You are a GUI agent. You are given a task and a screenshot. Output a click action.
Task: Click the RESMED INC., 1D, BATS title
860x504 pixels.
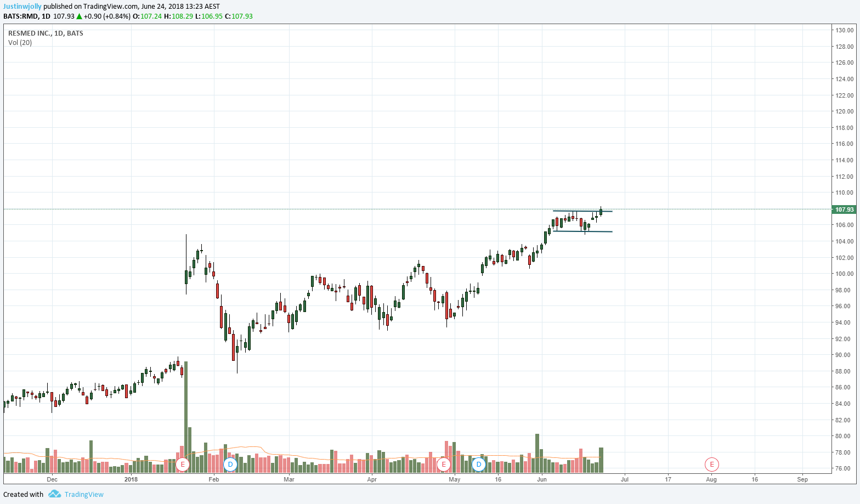[46, 33]
